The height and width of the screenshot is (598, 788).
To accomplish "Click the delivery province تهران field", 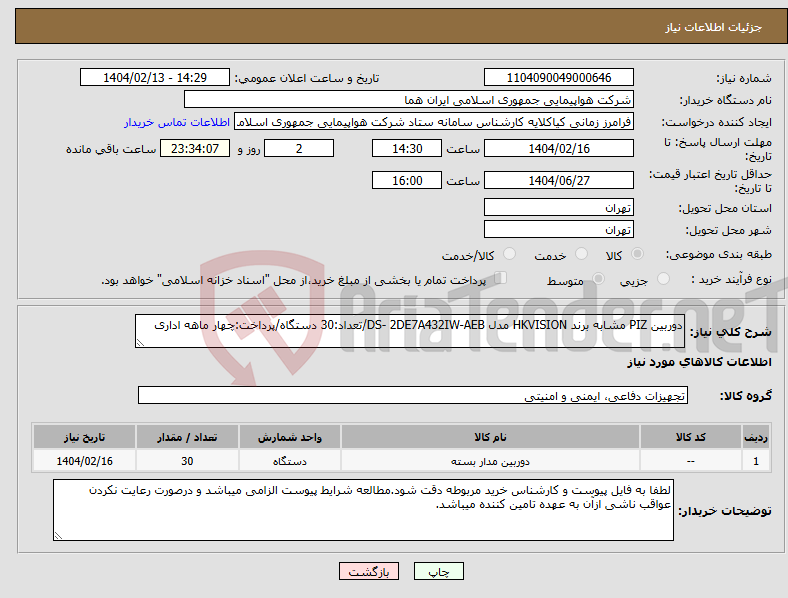I will (559, 207).
